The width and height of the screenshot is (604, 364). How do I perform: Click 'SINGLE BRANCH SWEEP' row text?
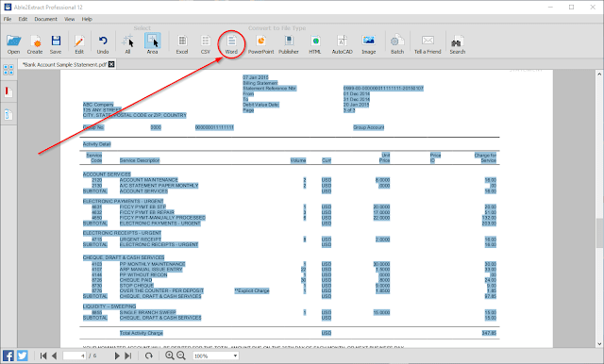tap(147, 312)
